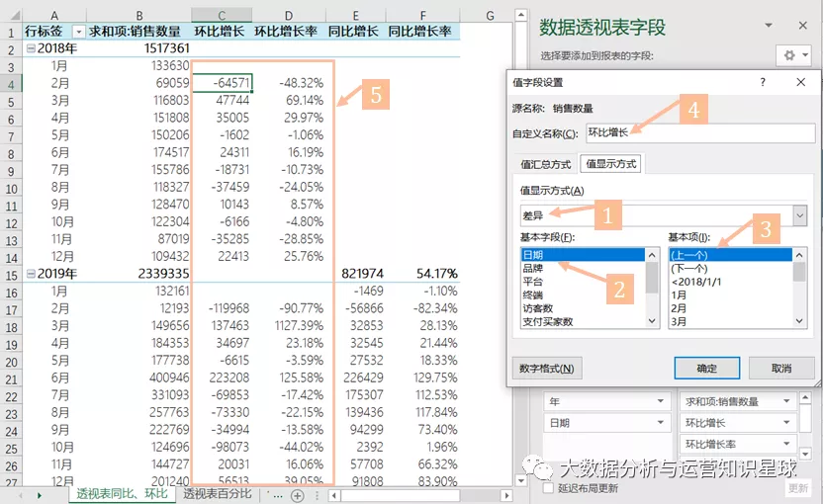Add a new sheet with the plus icon
Image resolution: width=823 pixels, height=504 pixels.
(297, 495)
